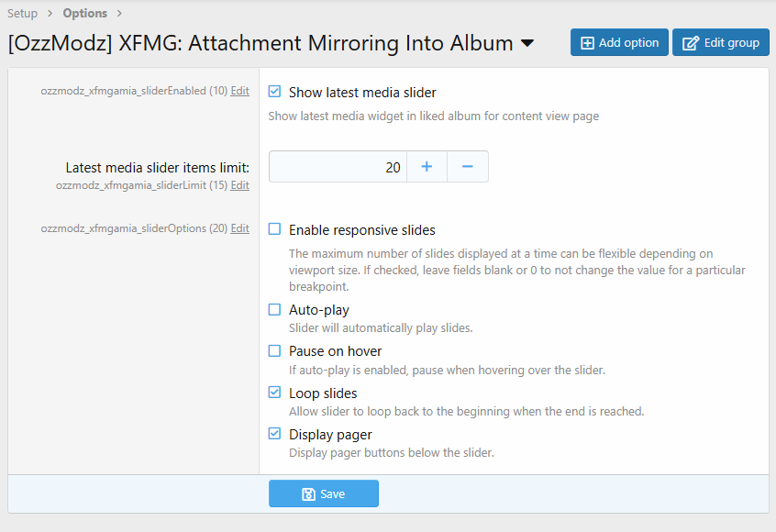The image size is (776, 532).
Task: Click the Add option button
Action: 619,42
